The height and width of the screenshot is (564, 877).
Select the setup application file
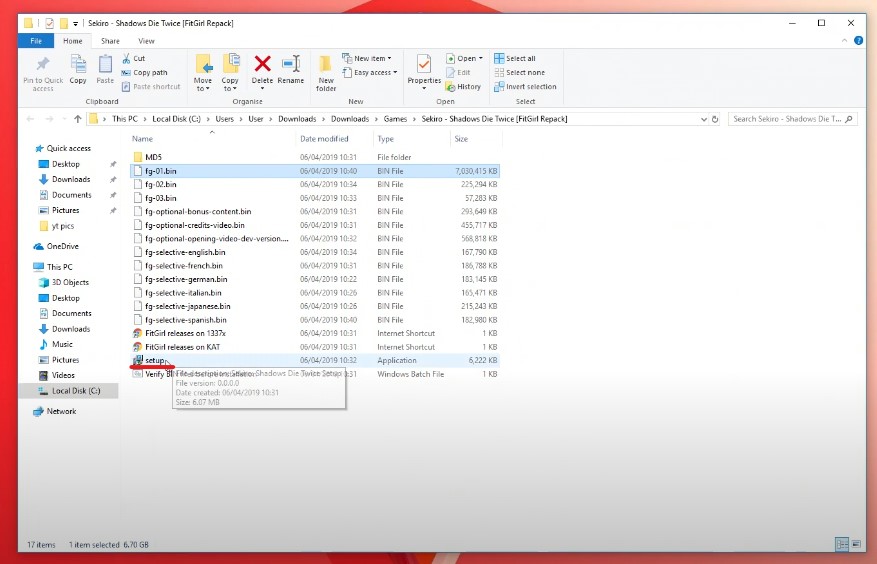[x=315, y=360]
